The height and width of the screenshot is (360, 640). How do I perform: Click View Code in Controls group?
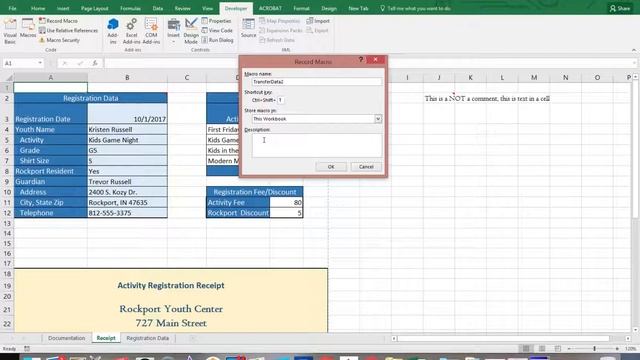pos(217,31)
